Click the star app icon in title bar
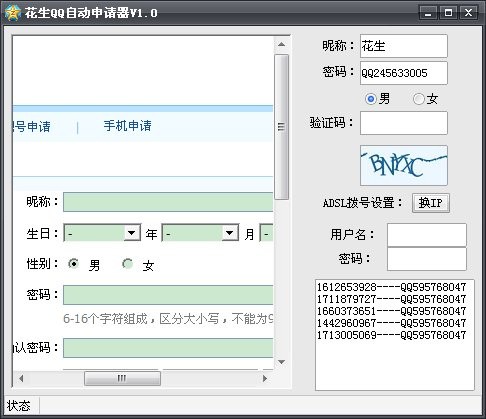Image resolution: width=486 pixels, height=419 pixels. coord(13,13)
